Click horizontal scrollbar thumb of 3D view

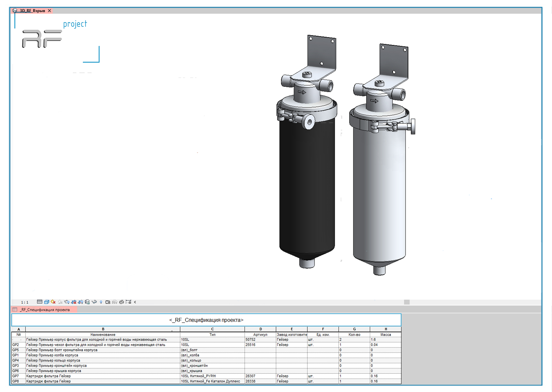tap(407, 302)
